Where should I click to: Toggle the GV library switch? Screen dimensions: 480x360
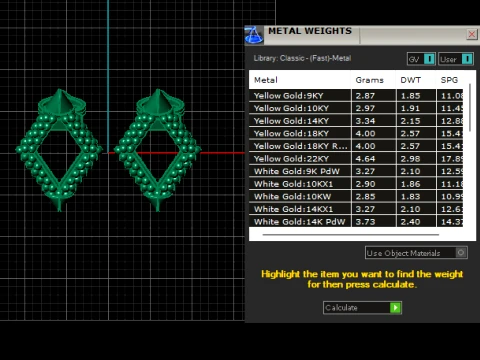pos(421,59)
